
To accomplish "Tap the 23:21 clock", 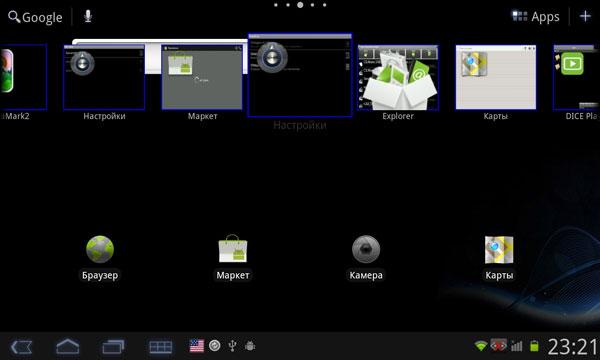I will (573, 347).
